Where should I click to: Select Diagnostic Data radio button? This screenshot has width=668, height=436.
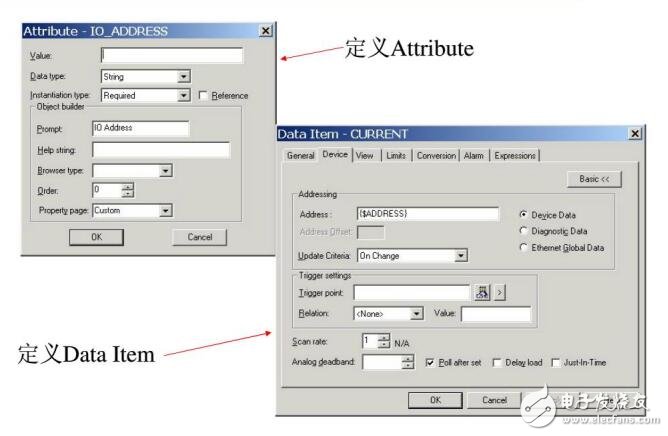click(524, 231)
